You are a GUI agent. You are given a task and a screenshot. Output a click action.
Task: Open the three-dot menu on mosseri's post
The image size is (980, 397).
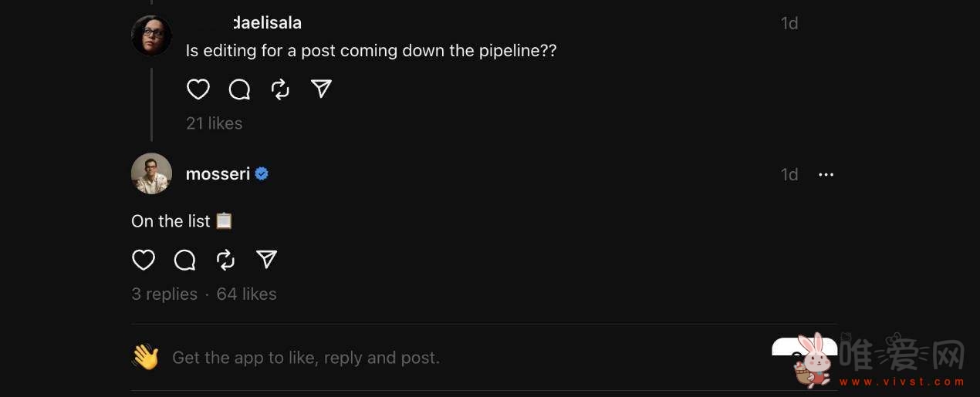click(x=826, y=175)
